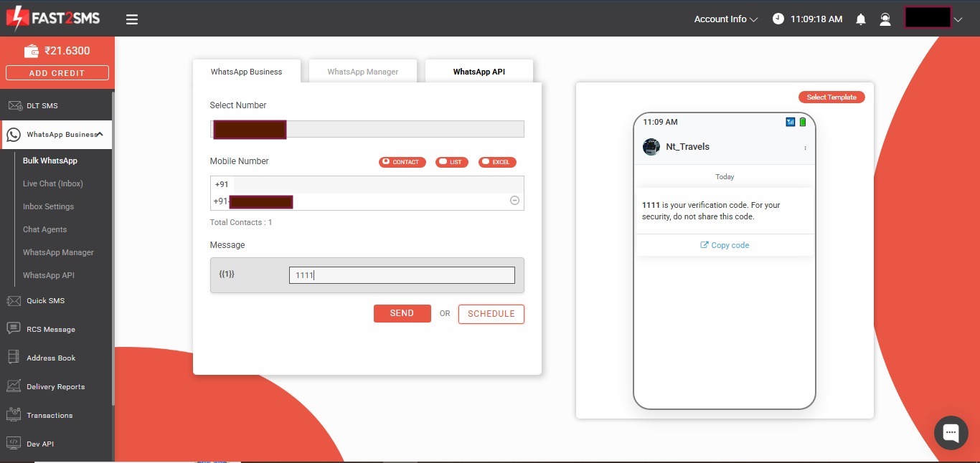
Task: Click the SEND button
Action: 402,313
